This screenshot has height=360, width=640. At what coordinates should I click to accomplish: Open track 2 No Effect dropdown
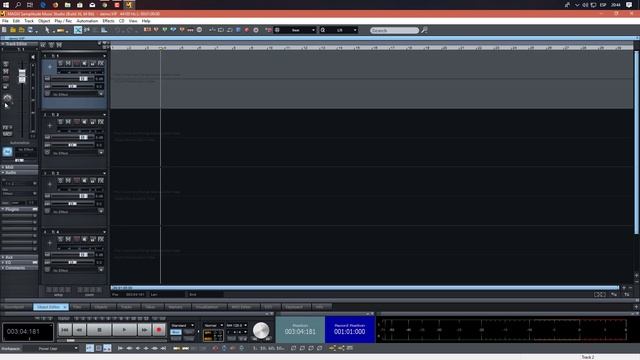pyautogui.click(x=101, y=153)
